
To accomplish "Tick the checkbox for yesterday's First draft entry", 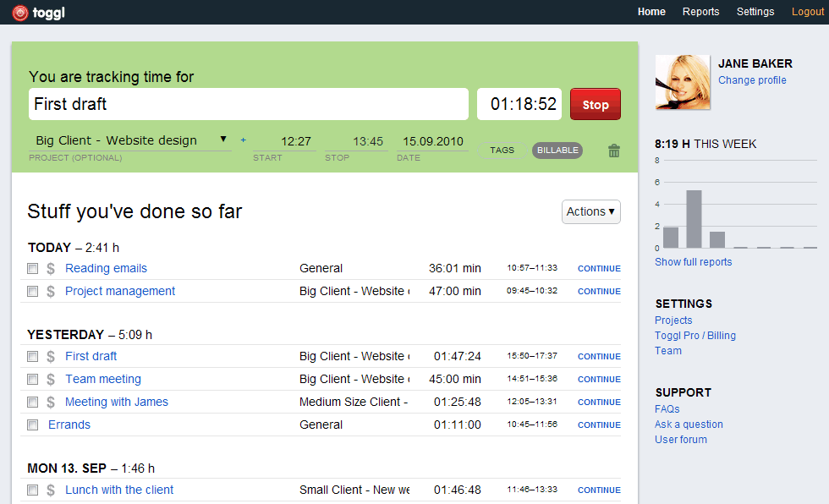I will point(32,357).
